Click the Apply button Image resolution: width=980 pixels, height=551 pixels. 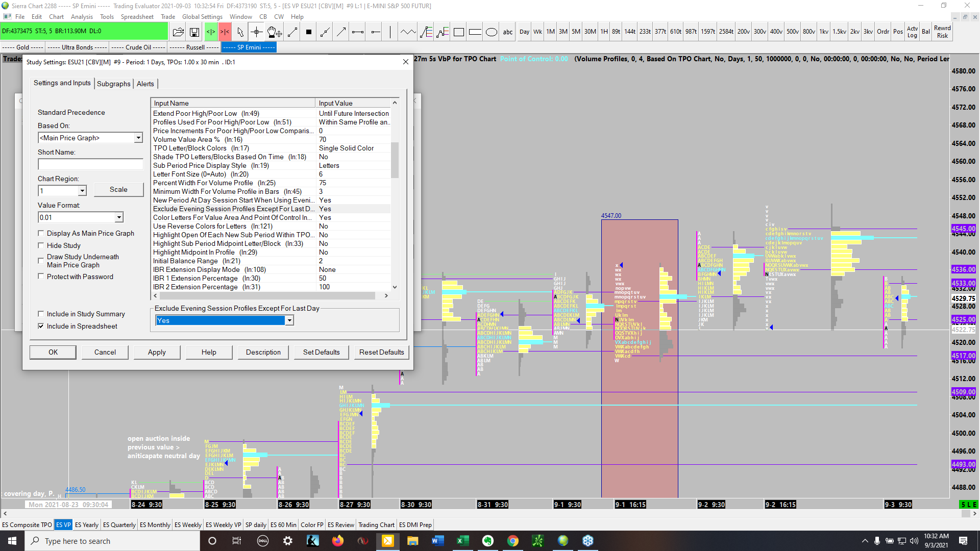tap(157, 352)
